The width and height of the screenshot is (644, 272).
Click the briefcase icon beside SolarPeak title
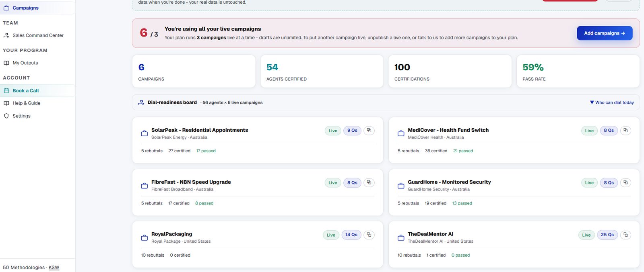coord(144,133)
